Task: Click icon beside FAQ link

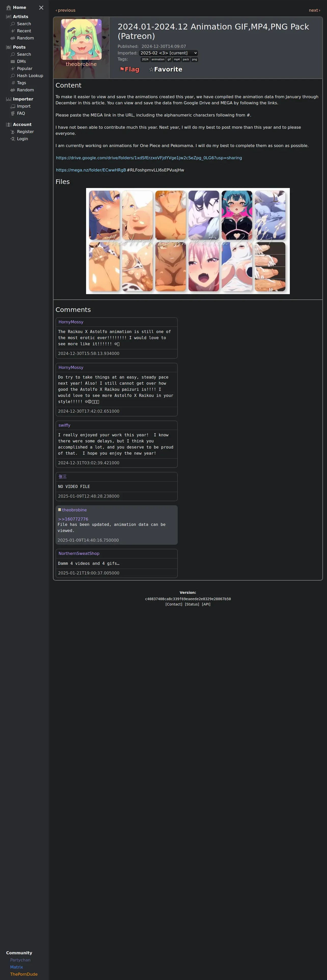Action: 13,113
